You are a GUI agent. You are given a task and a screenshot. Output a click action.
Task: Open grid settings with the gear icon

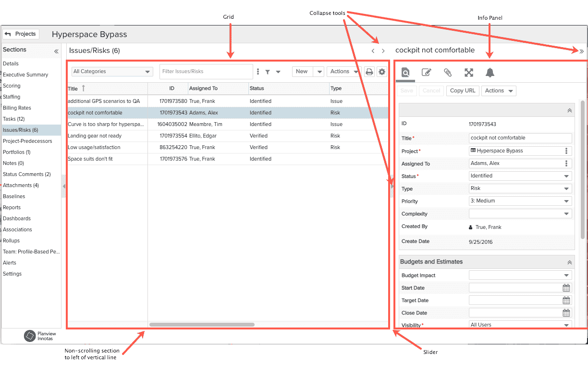[x=381, y=71]
